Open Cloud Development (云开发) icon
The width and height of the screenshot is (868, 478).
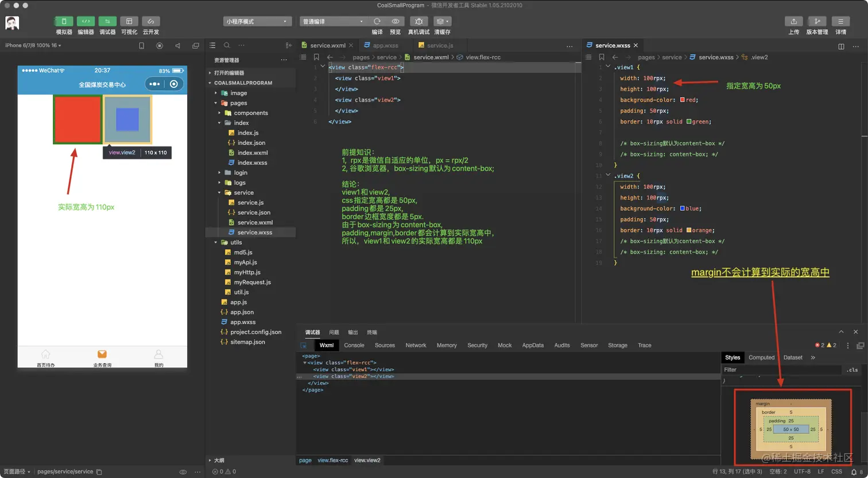151,21
